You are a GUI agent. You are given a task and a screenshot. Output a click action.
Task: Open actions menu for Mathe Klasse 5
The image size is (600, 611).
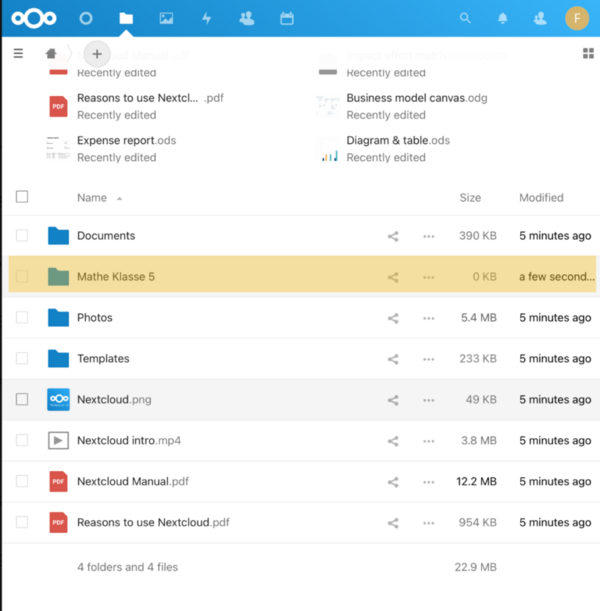[x=429, y=277]
